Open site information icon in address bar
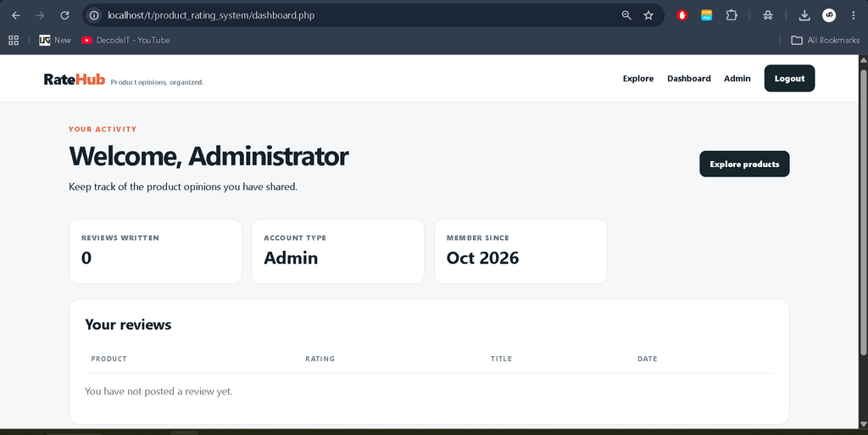 [x=94, y=15]
